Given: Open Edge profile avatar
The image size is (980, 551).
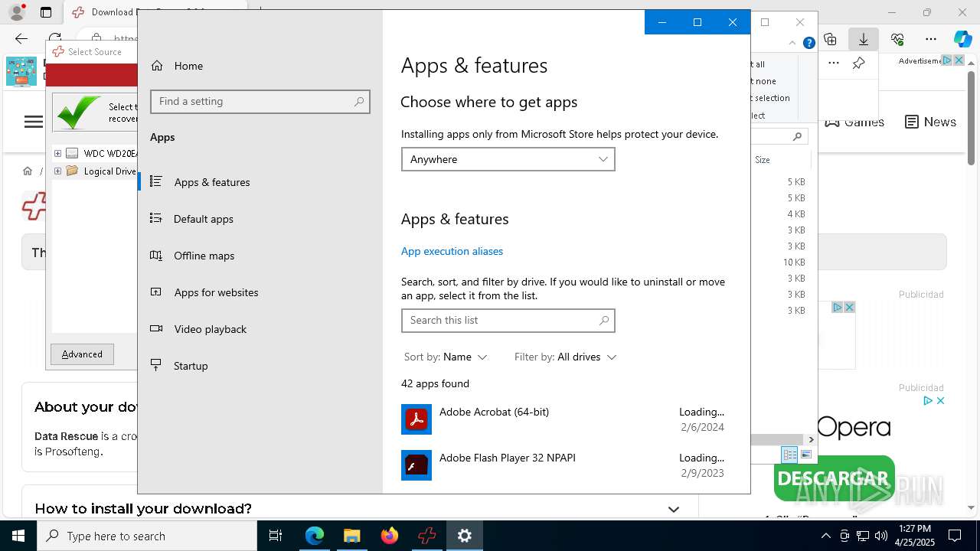Looking at the screenshot, I should click(x=17, y=12).
